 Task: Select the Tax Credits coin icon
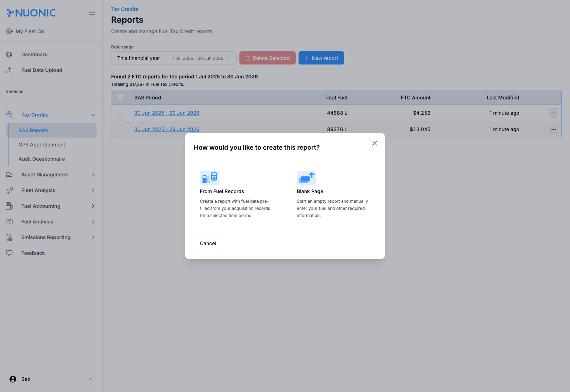tap(9, 114)
